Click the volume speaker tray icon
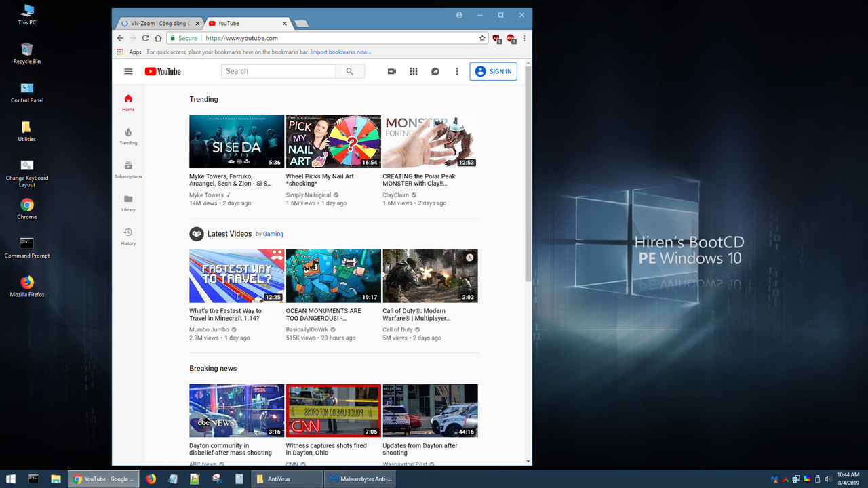Image resolution: width=868 pixels, height=488 pixels. tap(828, 479)
